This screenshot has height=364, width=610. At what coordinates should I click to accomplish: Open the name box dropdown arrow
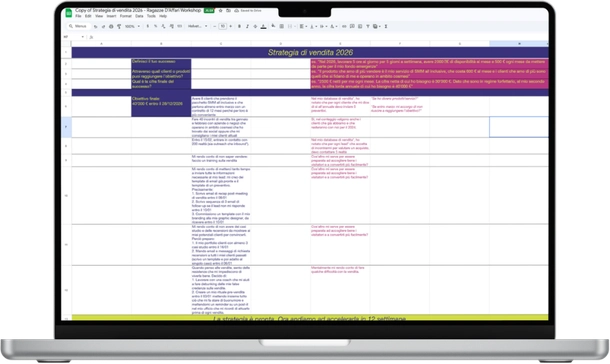pos(82,37)
